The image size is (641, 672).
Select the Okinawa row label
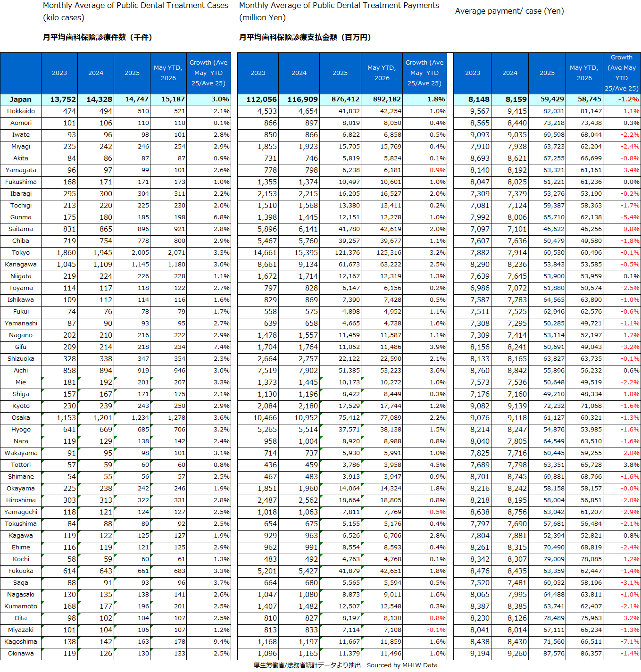tap(21, 654)
